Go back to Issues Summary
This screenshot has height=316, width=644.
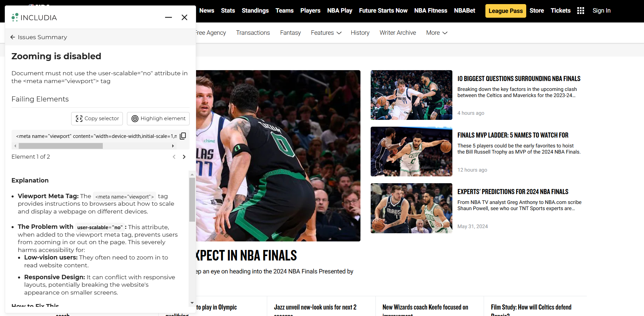(38, 37)
